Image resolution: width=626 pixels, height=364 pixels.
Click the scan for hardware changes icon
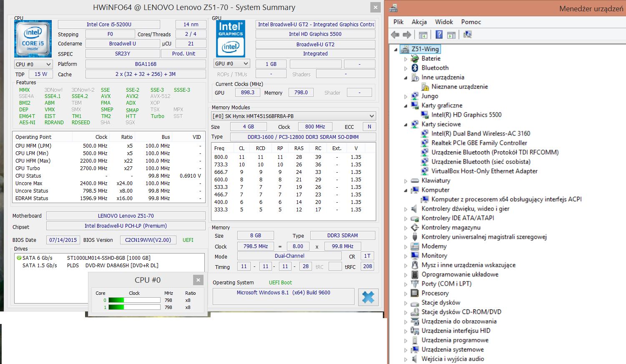point(468,35)
